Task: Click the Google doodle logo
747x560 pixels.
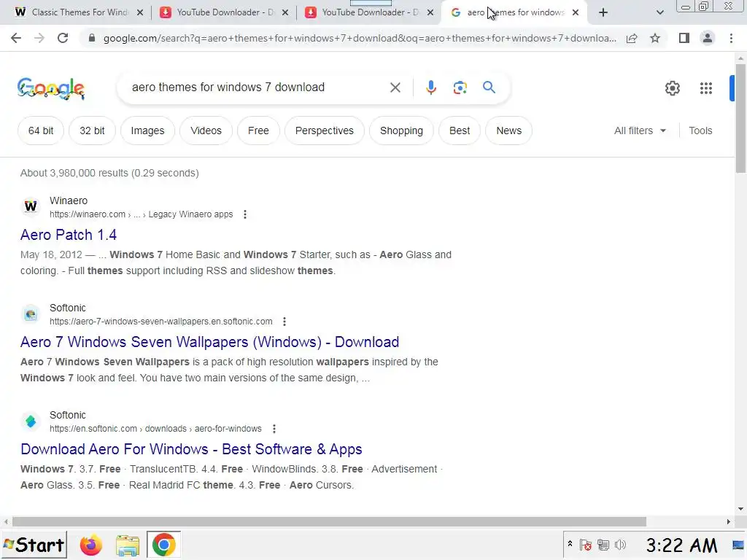Action: [51, 88]
